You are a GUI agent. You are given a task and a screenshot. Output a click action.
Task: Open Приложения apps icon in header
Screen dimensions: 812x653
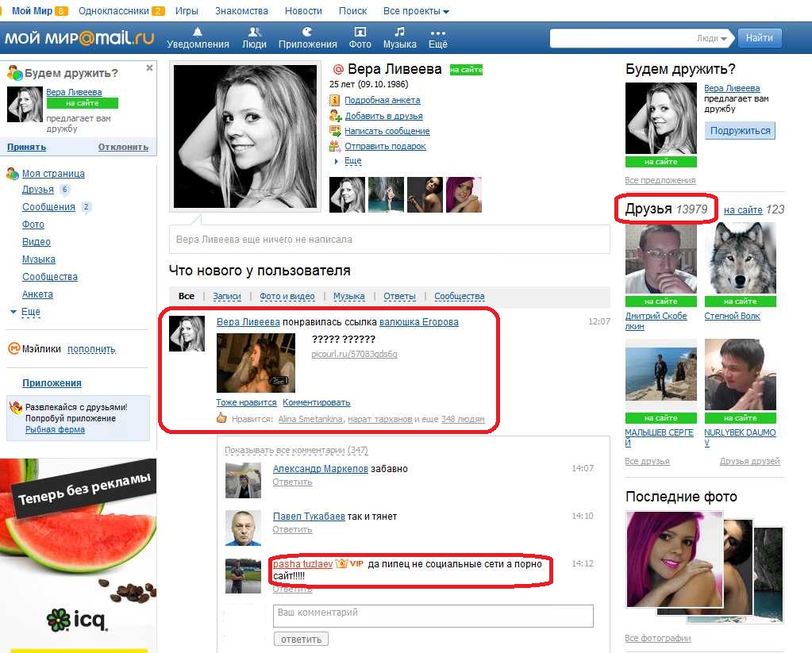(307, 32)
